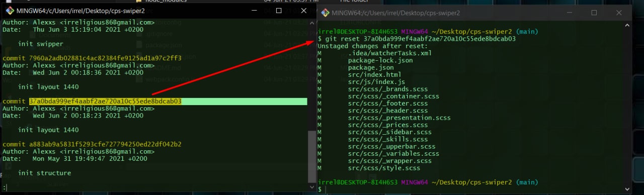The height and width of the screenshot is (195, 644).
Task: Click the package.json entry in right terminal
Action: [x=371, y=67]
